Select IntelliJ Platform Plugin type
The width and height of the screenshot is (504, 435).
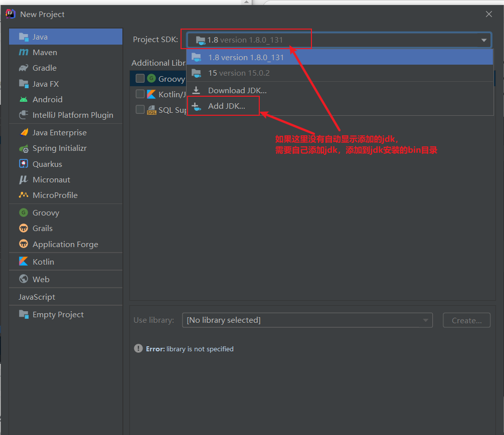(x=66, y=115)
